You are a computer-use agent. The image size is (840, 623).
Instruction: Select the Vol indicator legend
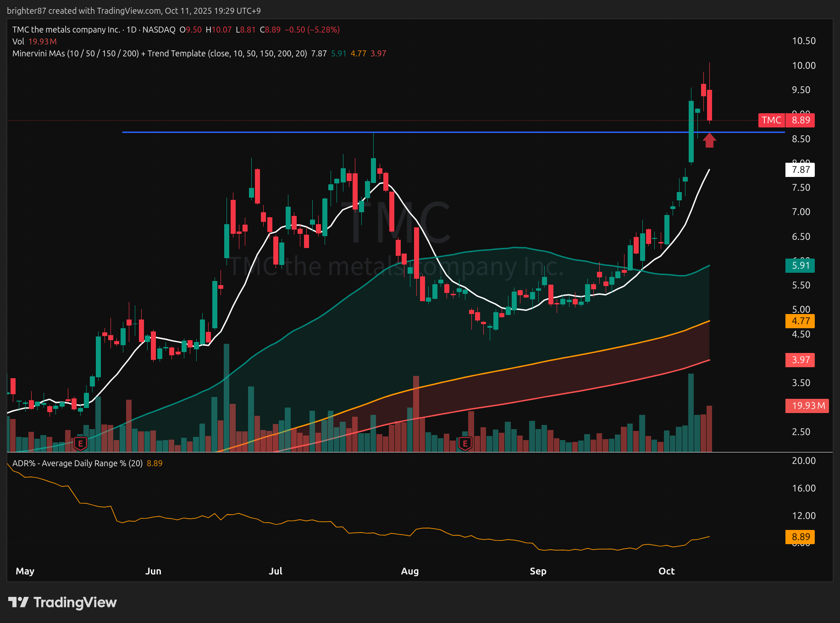[18, 42]
